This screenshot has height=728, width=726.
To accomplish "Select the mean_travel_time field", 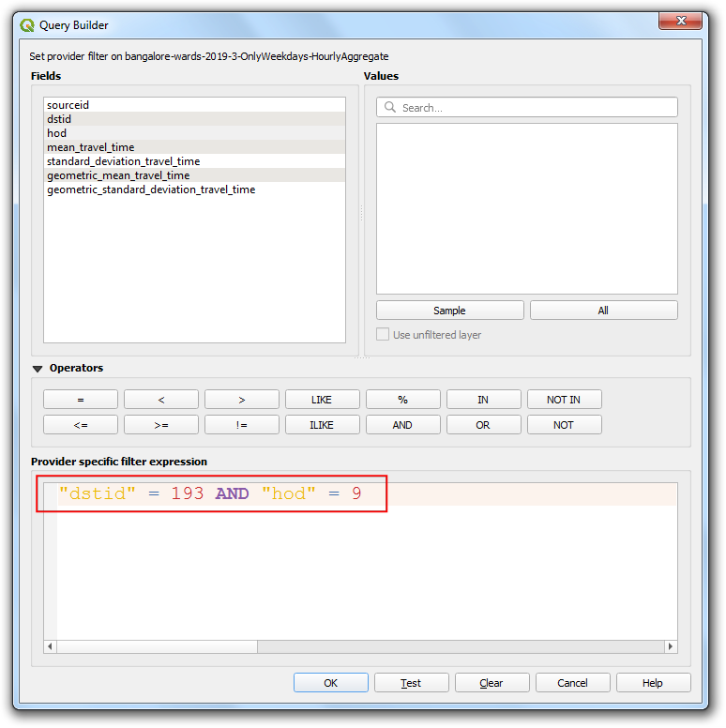I will pyautogui.click(x=91, y=147).
